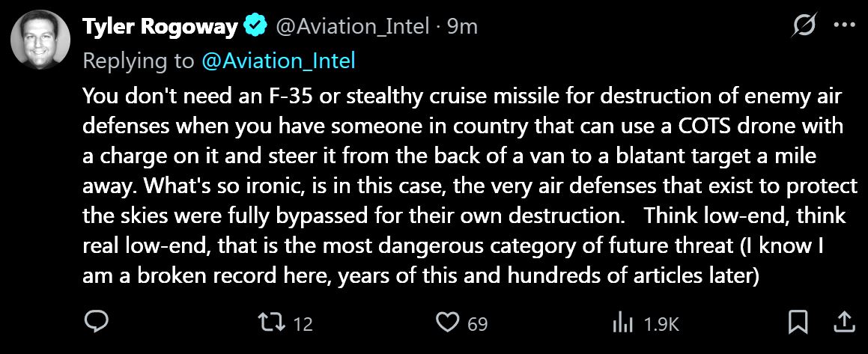Viewport: 868px width, 354px height.
Task: Open Tyler Rogoway's profile photo
Action: [40, 40]
